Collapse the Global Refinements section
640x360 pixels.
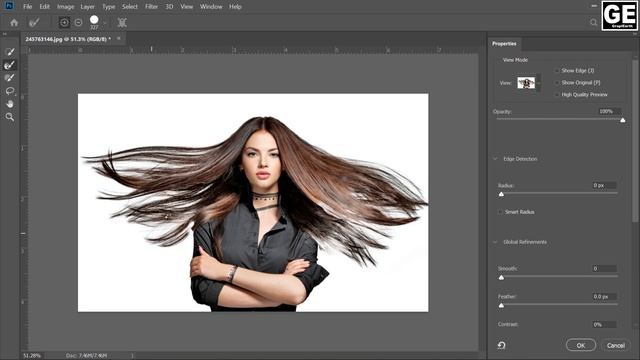click(x=496, y=242)
